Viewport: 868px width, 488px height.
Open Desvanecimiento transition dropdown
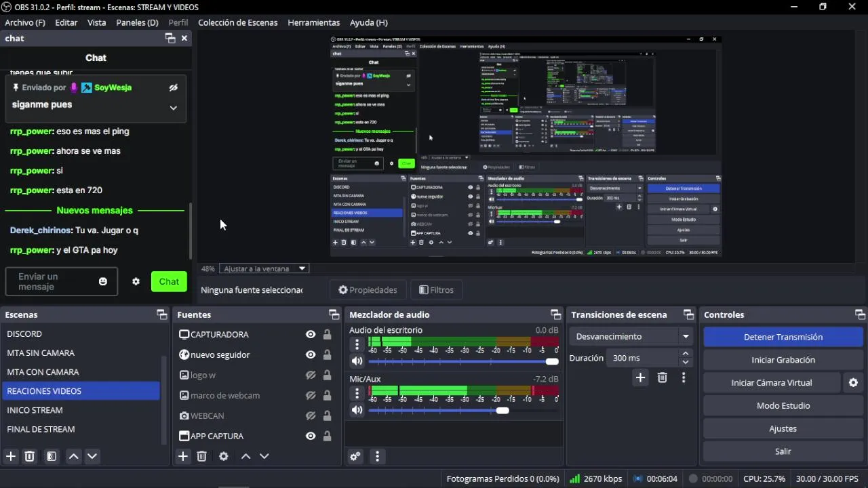tap(631, 336)
